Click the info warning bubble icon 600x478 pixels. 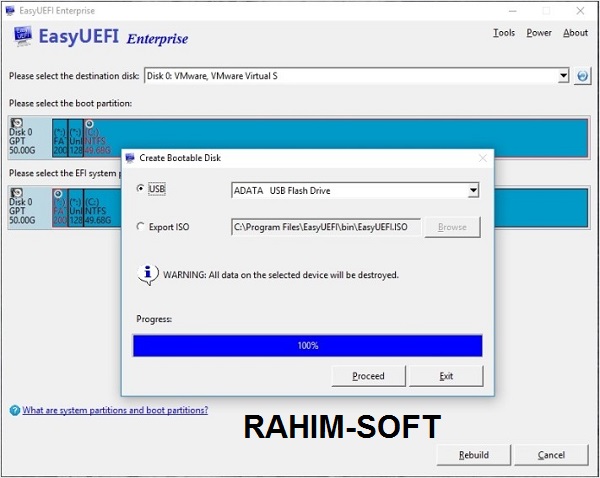point(148,275)
